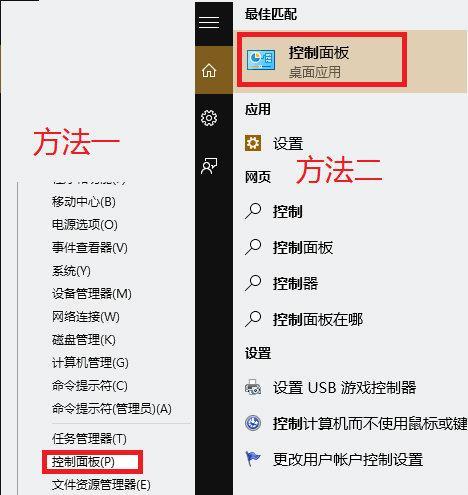The height and width of the screenshot is (495, 468).
Task: Click magnifier icon beside 控制 web suggestion
Action: coord(253,211)
